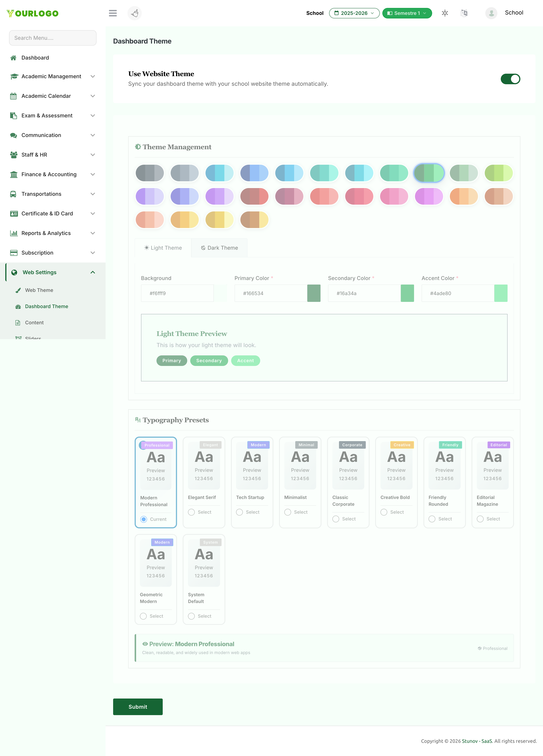The height and width of the screenshot is (756, 543).
Task: Click the YOURLOGO brand logo
Action: pyautogui.click(x=32, y=13)
